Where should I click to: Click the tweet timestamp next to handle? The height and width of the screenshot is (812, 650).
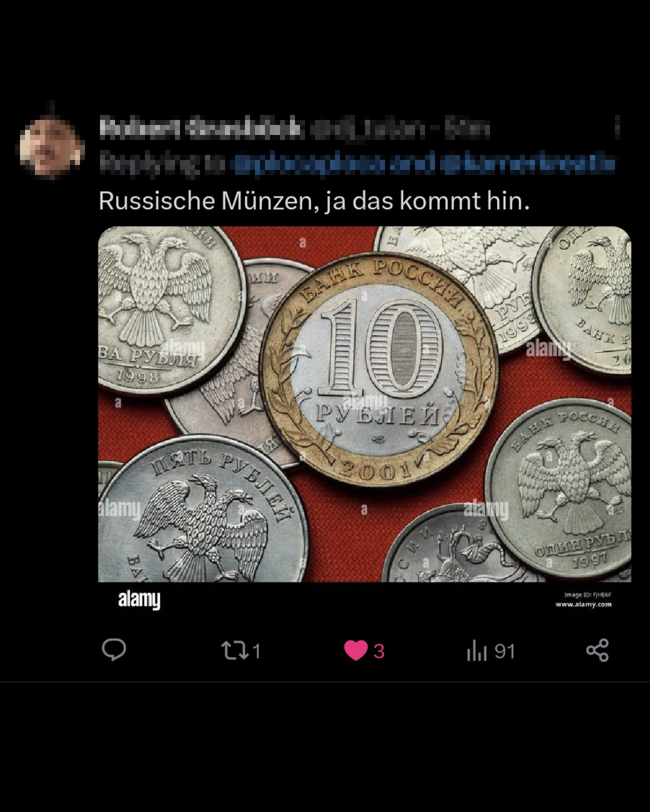pos(468,129)
